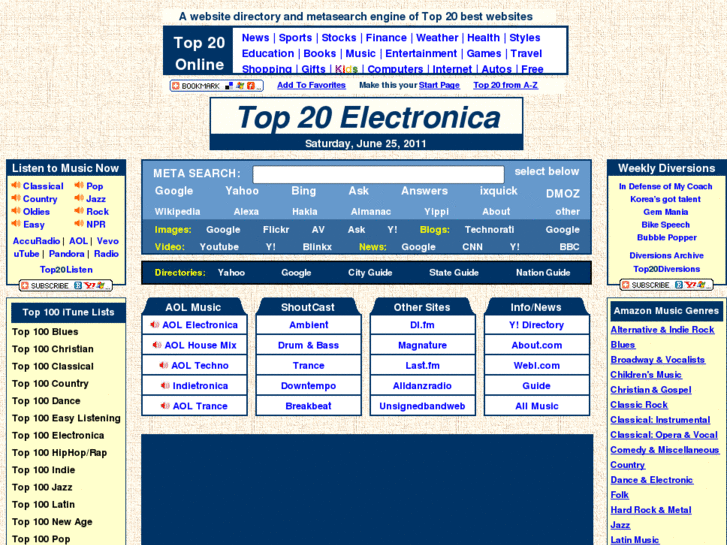Open Top 100 Blues iTunes list

click(x=45, y=332)
